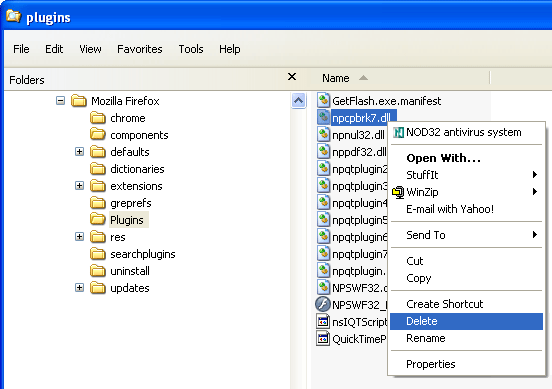
Task: Select the greprefs folder name
Action: 131,203
